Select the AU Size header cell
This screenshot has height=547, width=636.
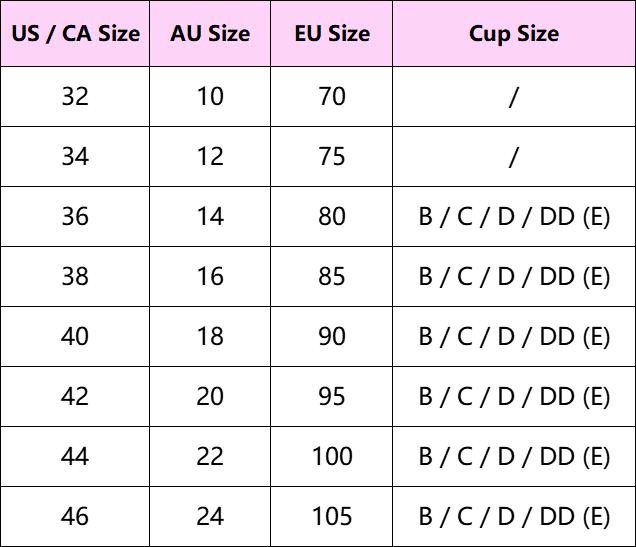(x=210, y=34)
